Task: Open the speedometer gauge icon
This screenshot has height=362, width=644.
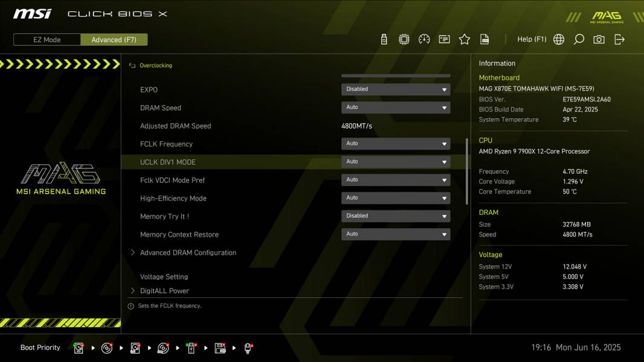Action: [424, 39]
